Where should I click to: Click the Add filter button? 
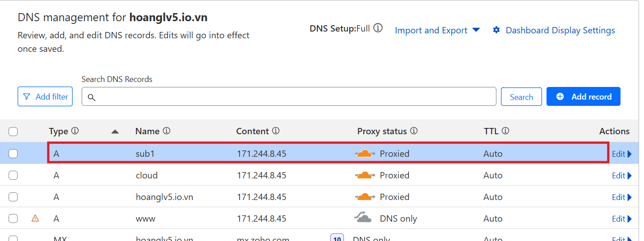[x=45, y=97]
